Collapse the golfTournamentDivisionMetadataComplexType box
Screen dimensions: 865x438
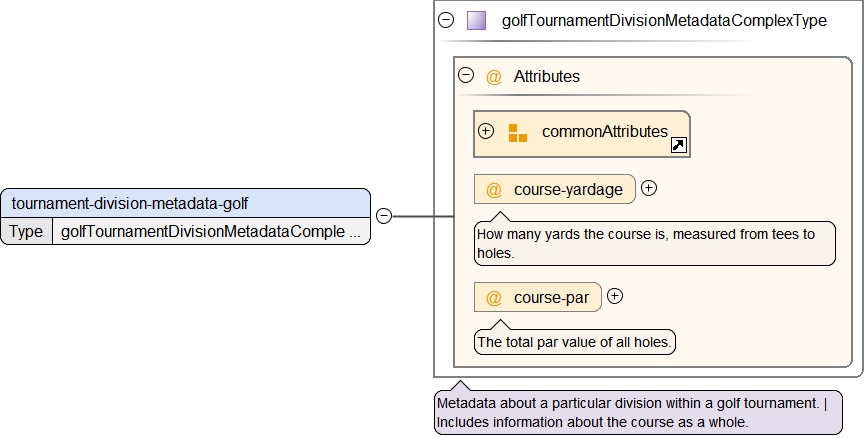(x=446, y=20)
